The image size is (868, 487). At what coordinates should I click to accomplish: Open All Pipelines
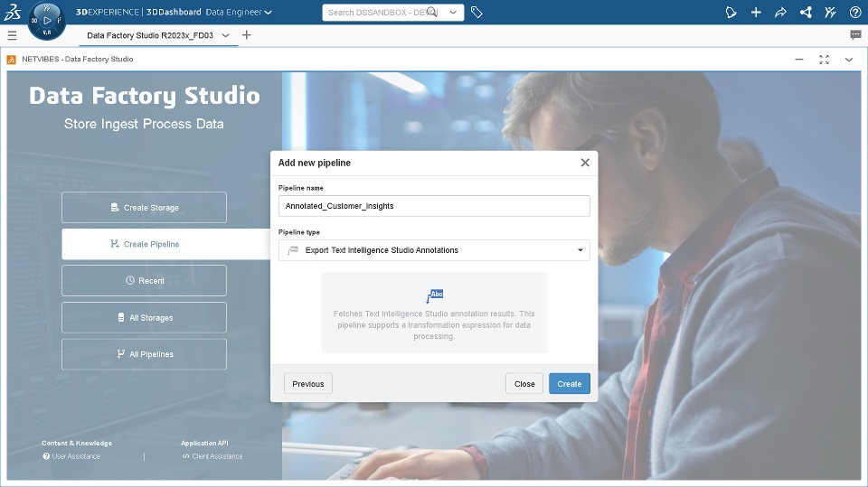pyautogui.click(x=144, y=354)
